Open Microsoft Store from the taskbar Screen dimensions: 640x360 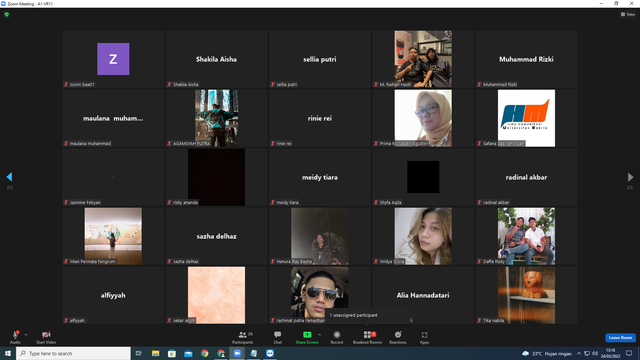(172, 353)
